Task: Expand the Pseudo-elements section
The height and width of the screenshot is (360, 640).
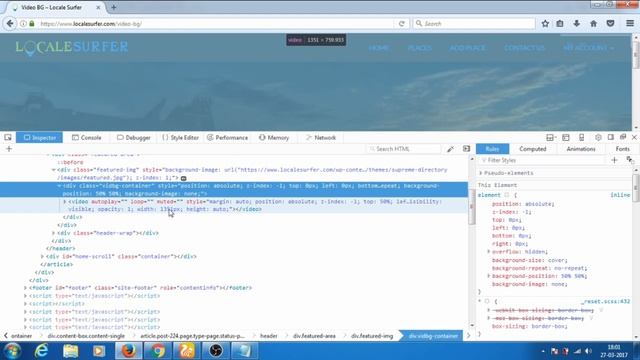Action: tap(481, 173)
